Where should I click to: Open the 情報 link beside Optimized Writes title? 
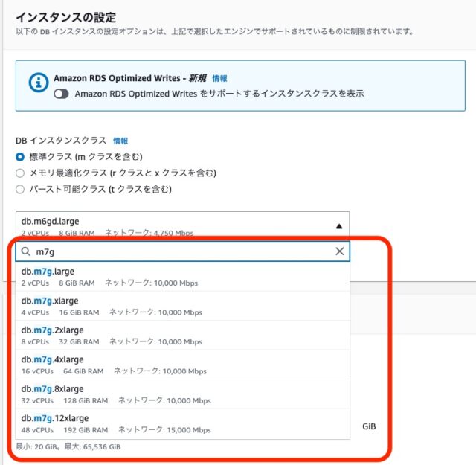[219, 79]
